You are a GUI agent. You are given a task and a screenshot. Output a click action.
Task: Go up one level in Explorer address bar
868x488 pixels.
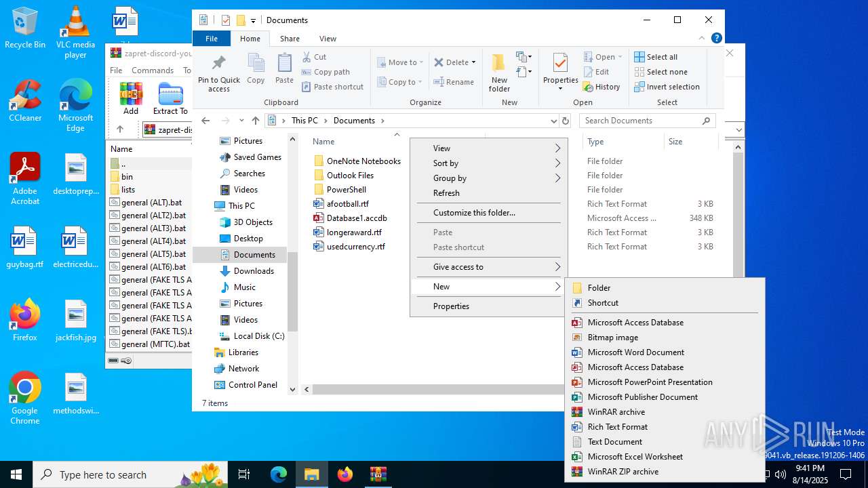[256, 121]
